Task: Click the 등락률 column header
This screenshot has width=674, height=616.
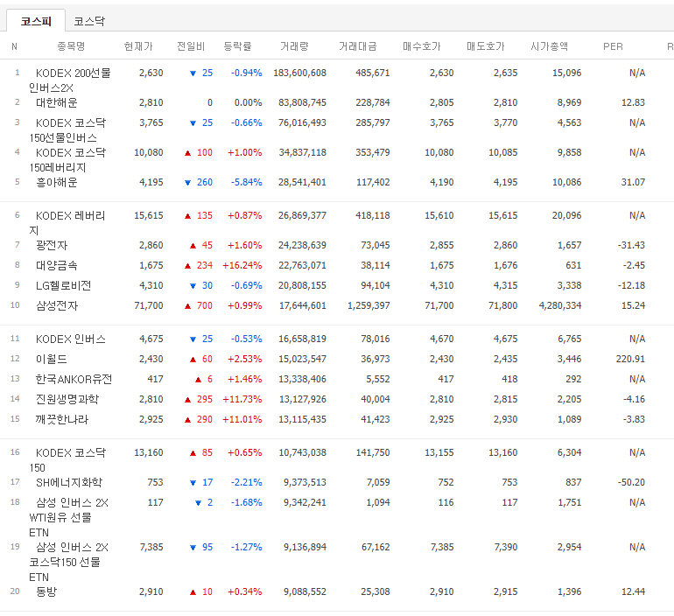Action: click(x=237, y=46)
